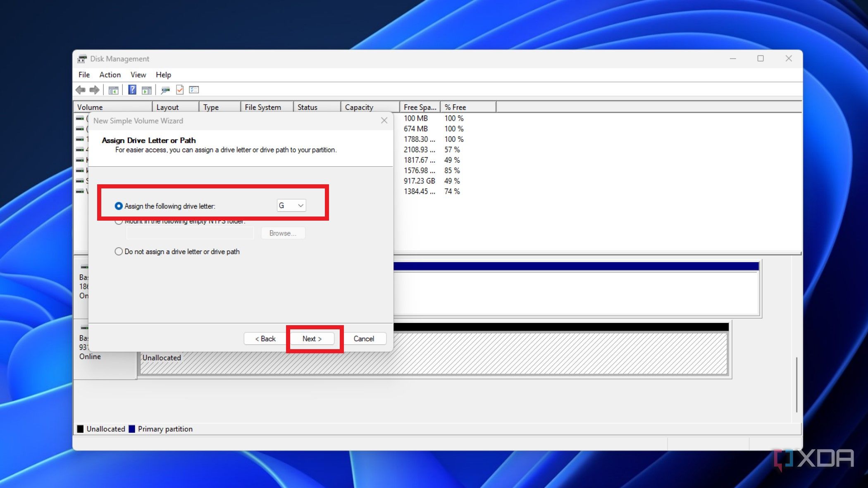Click the red checkmark Properties toolbar icon
The width and height of the screenshot is (868, 488).
(x=180, y=90)
